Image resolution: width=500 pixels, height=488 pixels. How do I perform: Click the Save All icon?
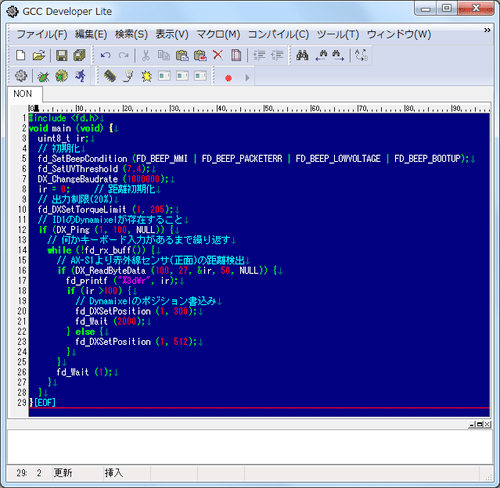(x=79, y=55)
